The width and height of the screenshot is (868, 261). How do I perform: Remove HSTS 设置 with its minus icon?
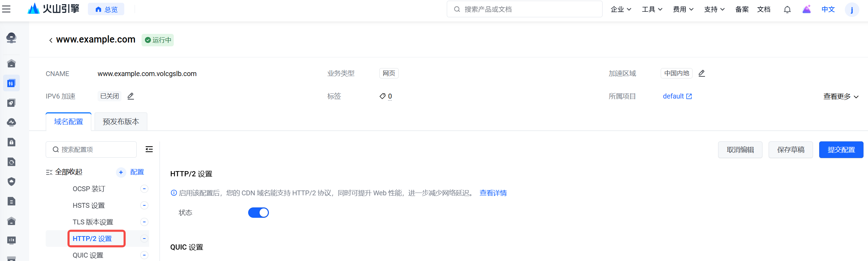tap(144, 205)
